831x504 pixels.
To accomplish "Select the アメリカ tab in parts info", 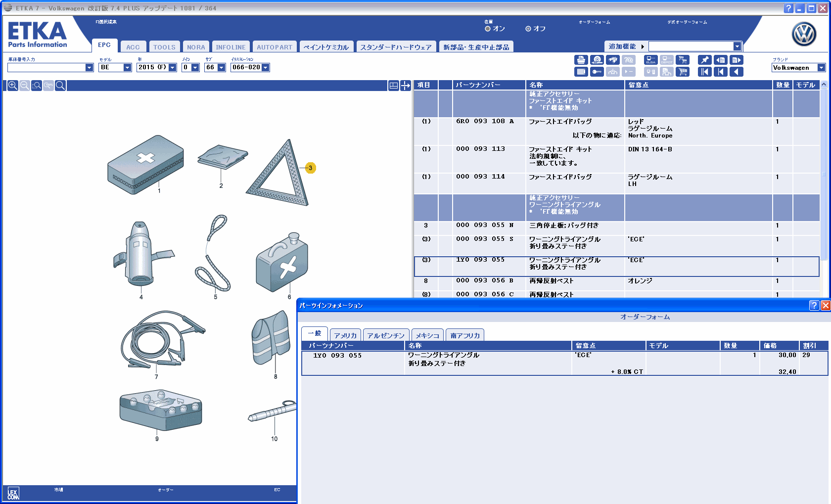I will click(345, 335).
